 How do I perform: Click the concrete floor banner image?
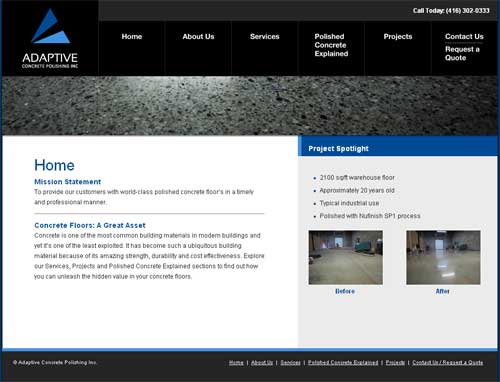point(250,106)
